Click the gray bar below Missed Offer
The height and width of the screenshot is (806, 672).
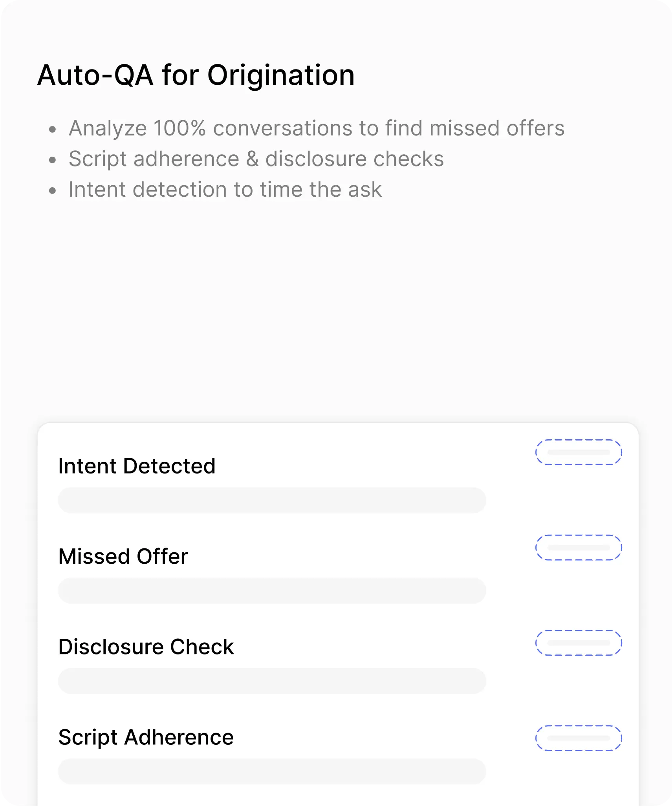tap(272, 590)
